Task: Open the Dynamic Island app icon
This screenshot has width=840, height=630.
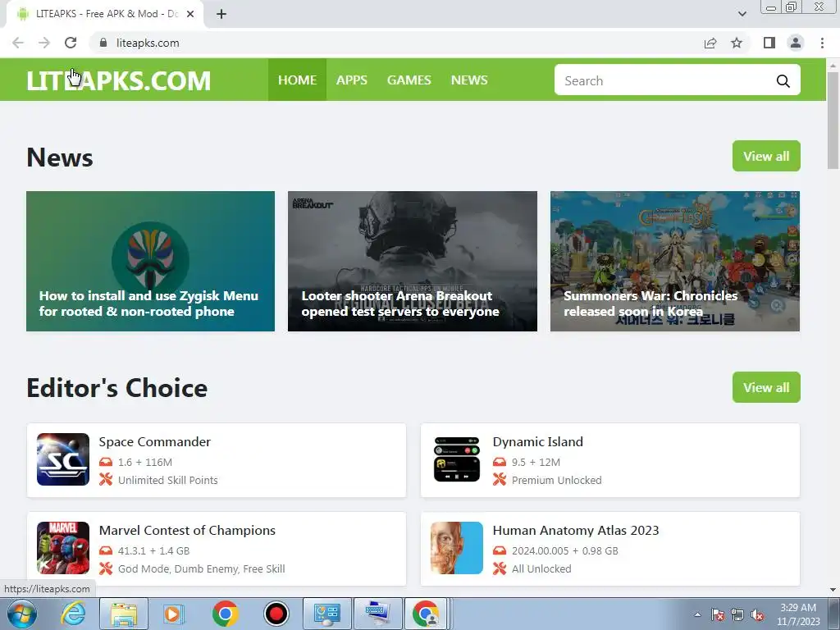Action: [x=456, y=459]
